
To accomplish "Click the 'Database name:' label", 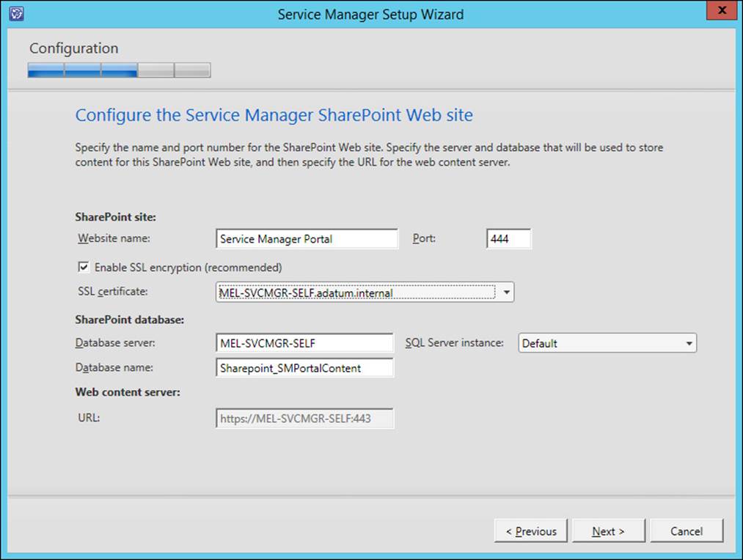I will (114, 367).
